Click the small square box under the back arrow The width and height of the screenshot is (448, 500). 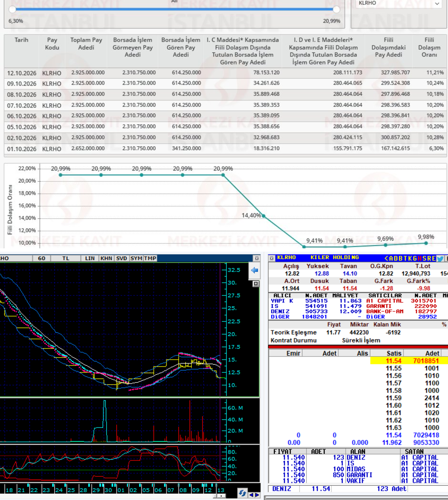pos(256,284)
